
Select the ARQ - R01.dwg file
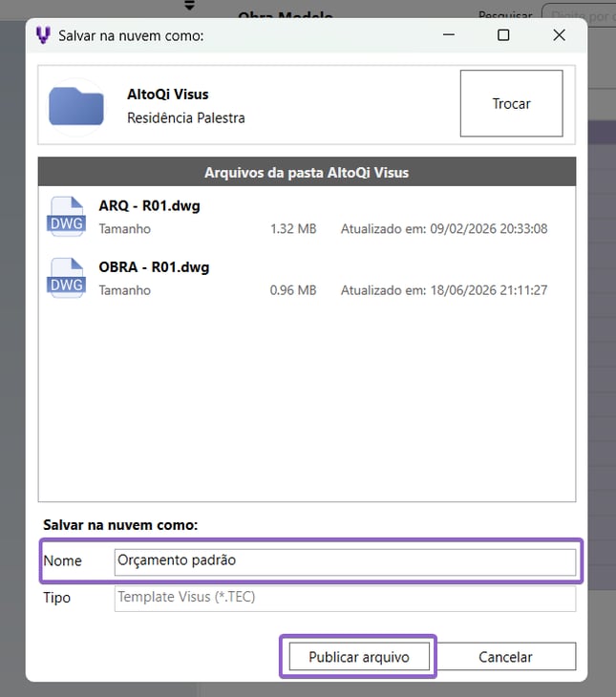coord(307,217)
